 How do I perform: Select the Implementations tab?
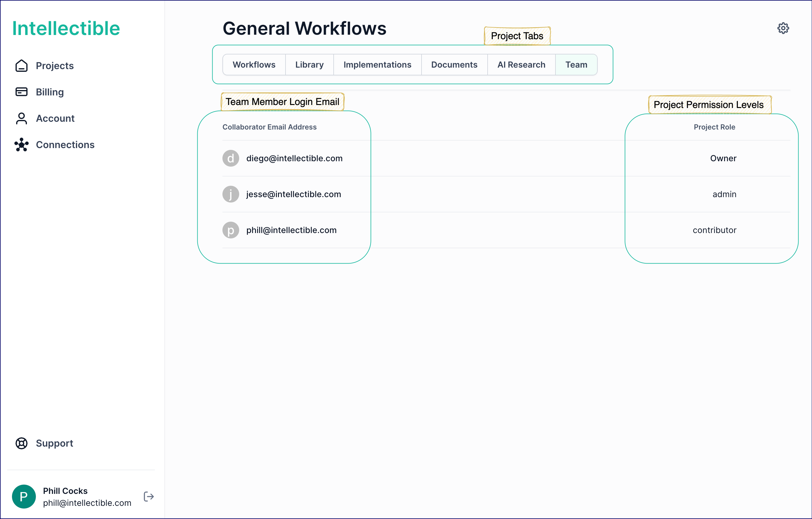(377, 64)
